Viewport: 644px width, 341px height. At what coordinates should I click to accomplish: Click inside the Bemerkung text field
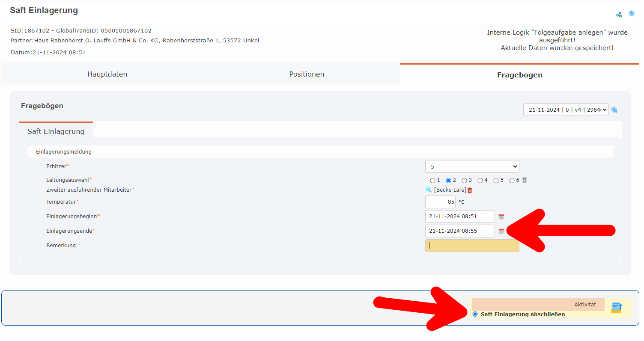point(471,245)
